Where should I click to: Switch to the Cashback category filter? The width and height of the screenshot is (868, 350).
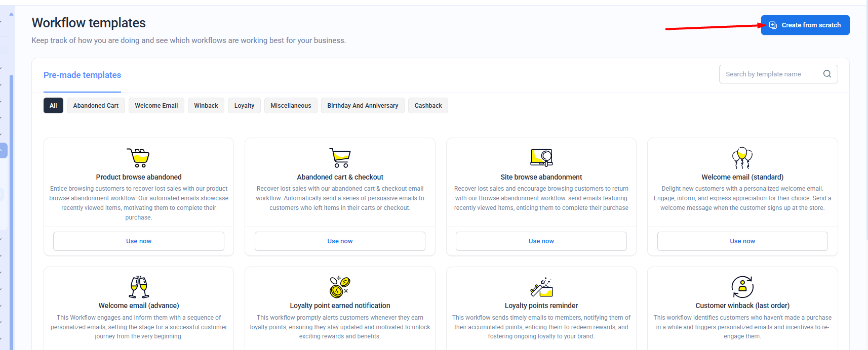[x=428, y=106]
